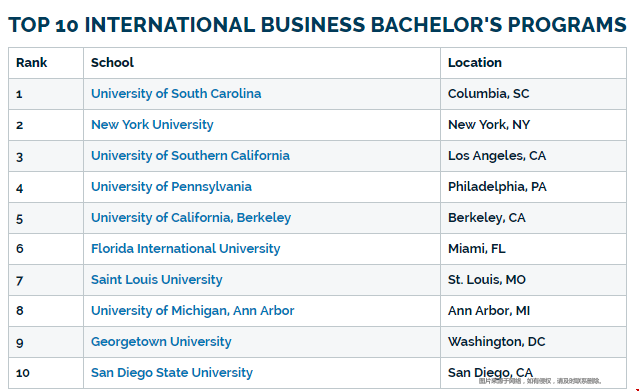
Task: Click the Top 10 International Business heading
Action: (317, 25)
